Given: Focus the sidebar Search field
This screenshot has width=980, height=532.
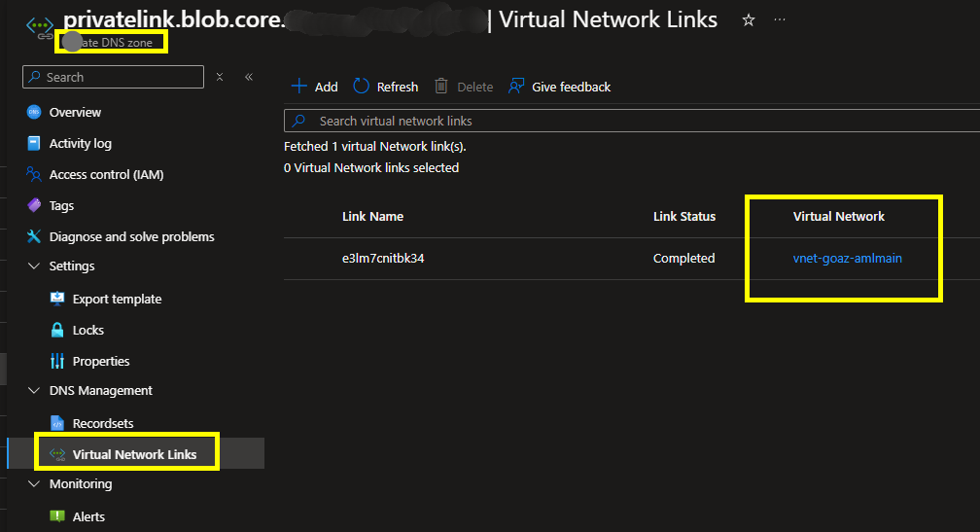Looking at the screenshot, I should 113,77.
